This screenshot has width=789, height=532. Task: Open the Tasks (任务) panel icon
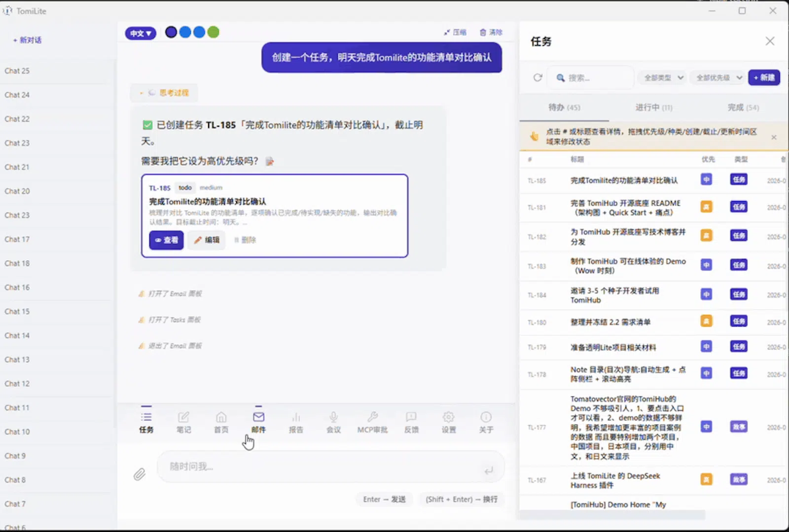coord(146,417)
